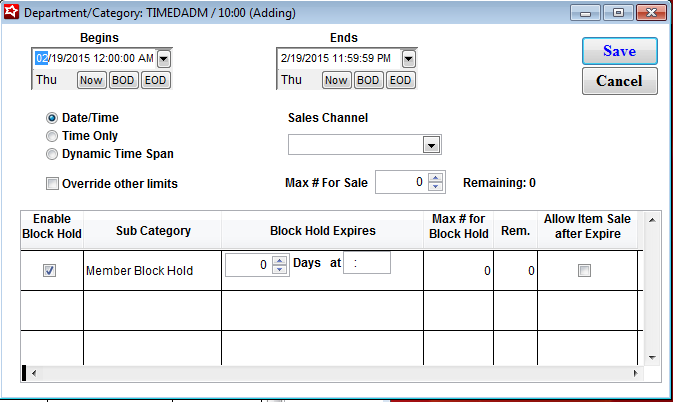Click the Begins date/time field
Image resolution: width=673 pixels, height=402 pixels.
tap(95, 58)
